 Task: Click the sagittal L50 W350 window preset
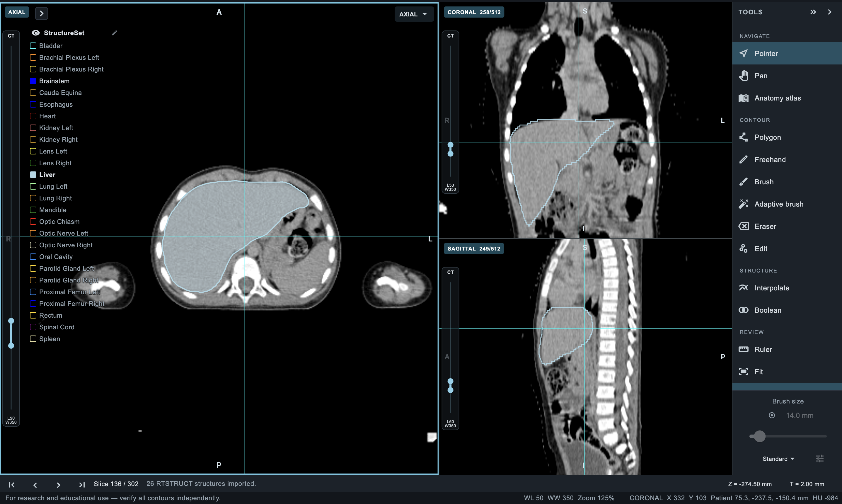click(450, 424)
